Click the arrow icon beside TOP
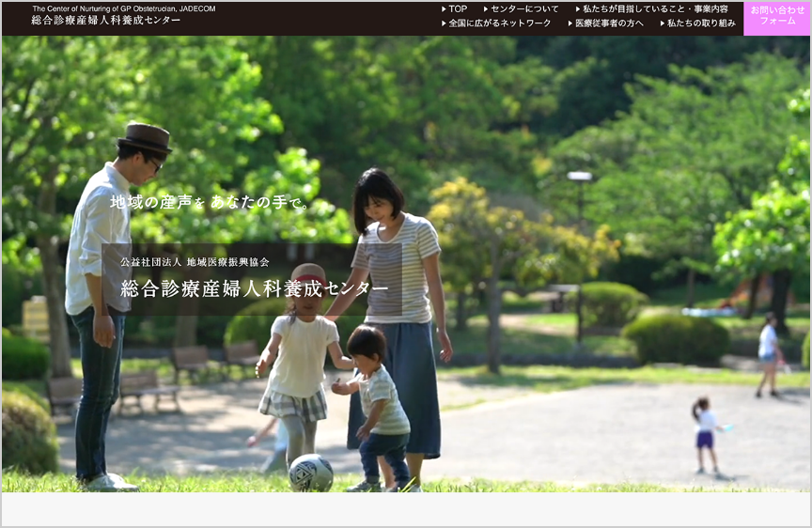 click(444, 9)
